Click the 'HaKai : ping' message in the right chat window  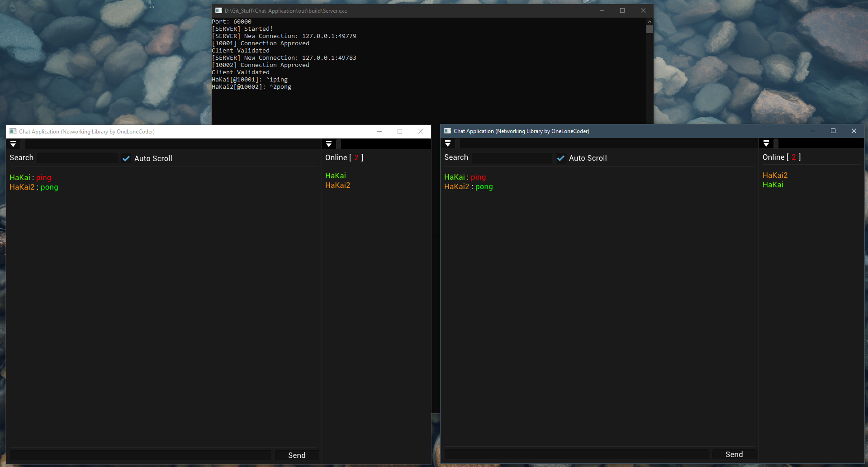point(465,177)
